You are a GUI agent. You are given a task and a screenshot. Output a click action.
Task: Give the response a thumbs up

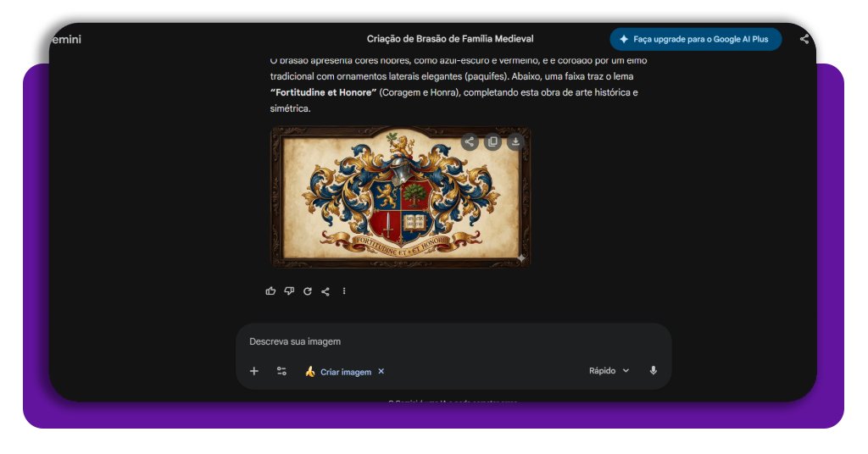[270, 291]
